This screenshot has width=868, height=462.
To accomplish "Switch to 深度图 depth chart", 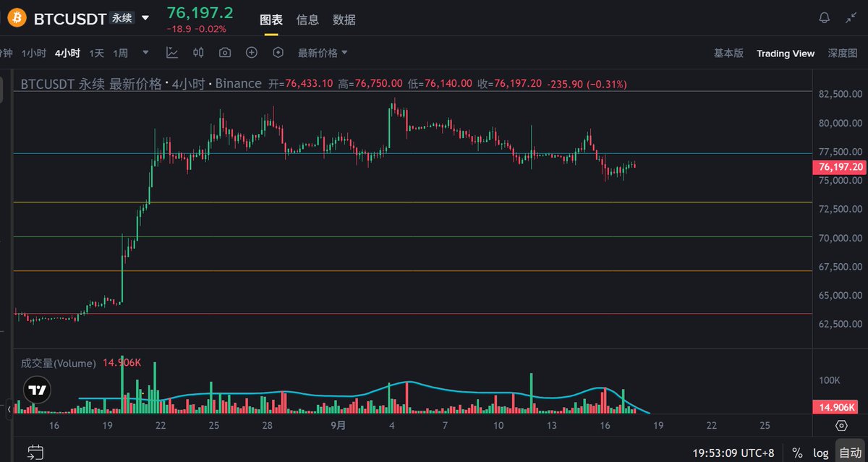I will click(843, 53).
